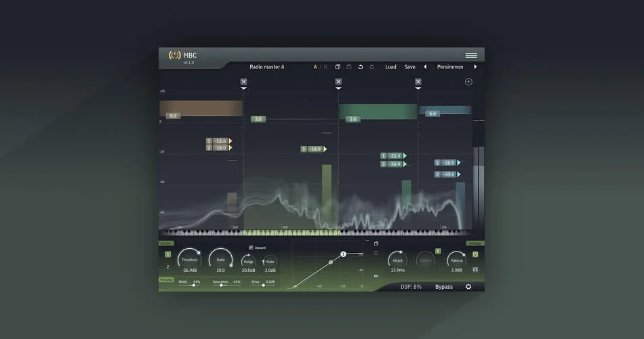
Task: Toggle the Upward checkbox
Action: point(251,247)
